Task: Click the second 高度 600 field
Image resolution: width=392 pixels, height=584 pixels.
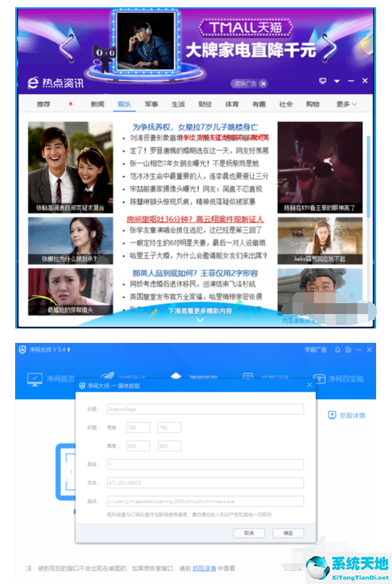Action: [x=170, y=446]
